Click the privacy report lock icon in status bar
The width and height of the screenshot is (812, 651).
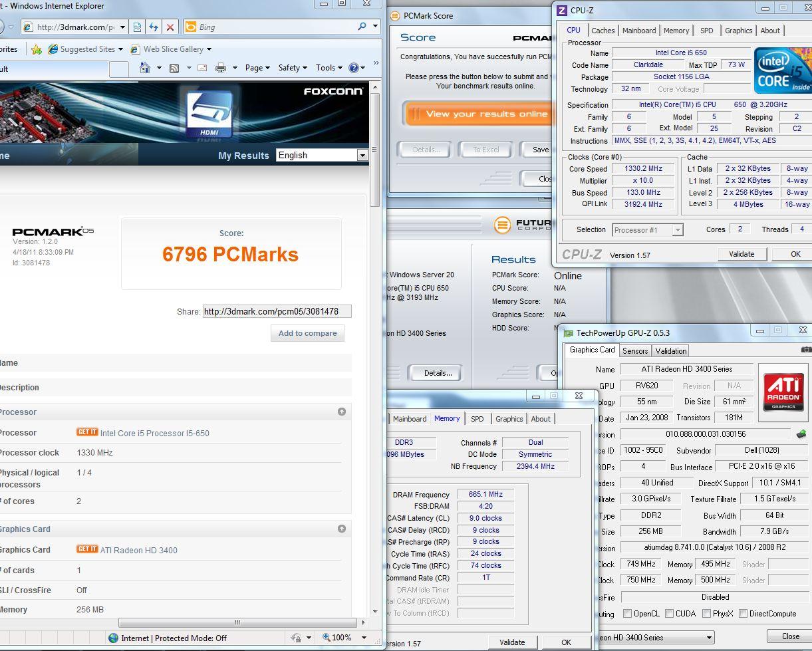pyautogui.click(x=296, y=638)
